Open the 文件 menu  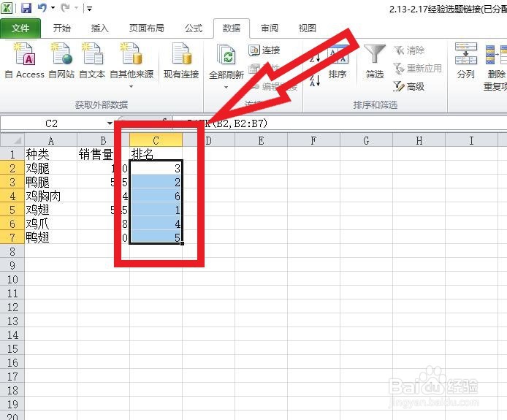click(20, 28)
